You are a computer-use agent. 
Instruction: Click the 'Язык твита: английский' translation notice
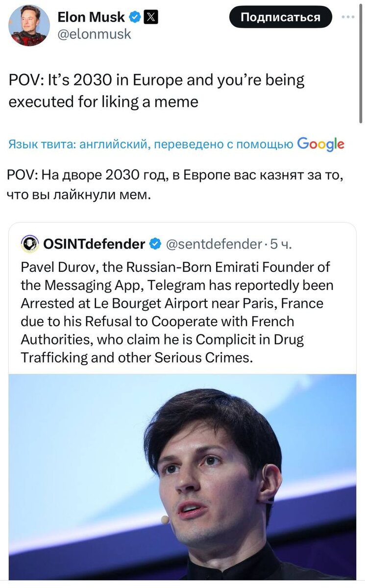76,144
